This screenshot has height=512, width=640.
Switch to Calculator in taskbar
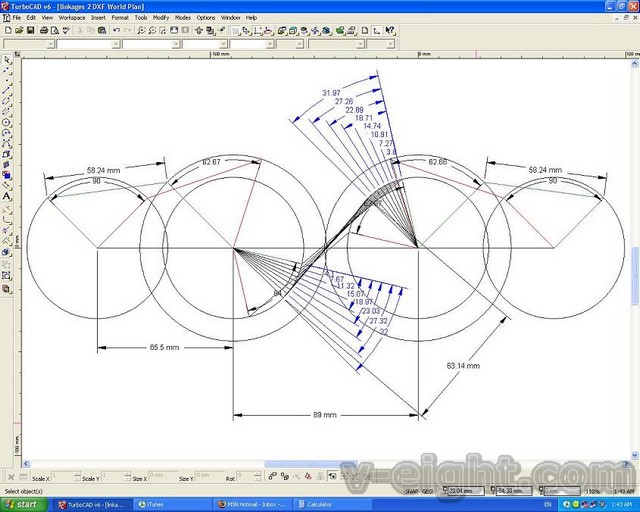coord(333,505)
